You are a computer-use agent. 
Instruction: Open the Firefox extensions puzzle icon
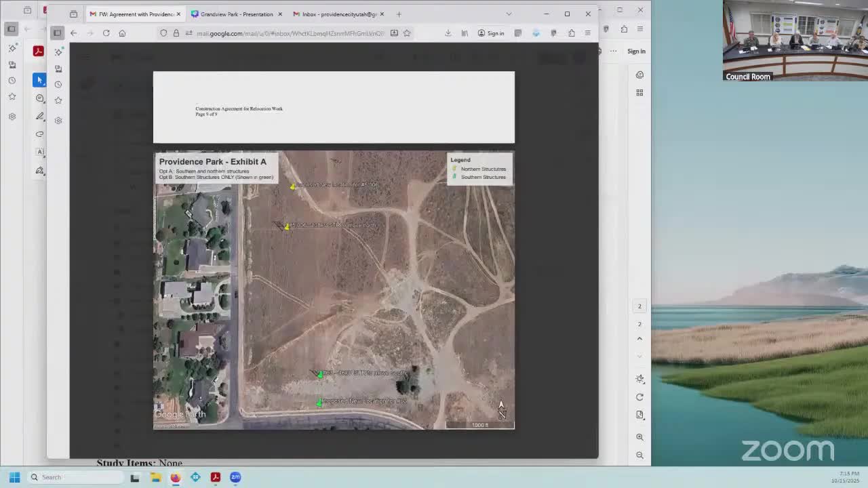tap(572, 33)
